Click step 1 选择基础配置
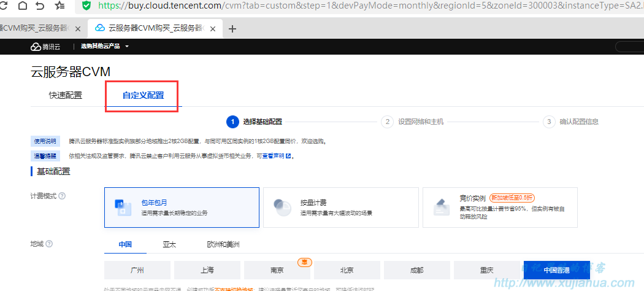Screen dimensions: 644x291 (x=255, y=122)
